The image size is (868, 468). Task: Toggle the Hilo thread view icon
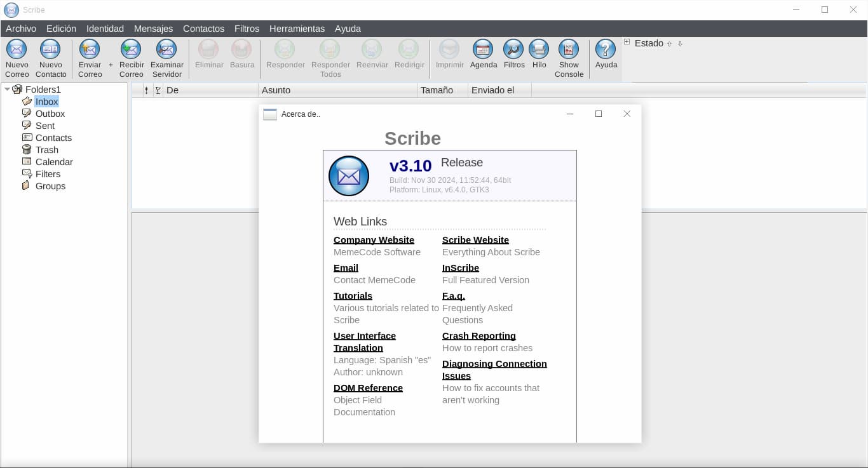click(x=539, y=49)
